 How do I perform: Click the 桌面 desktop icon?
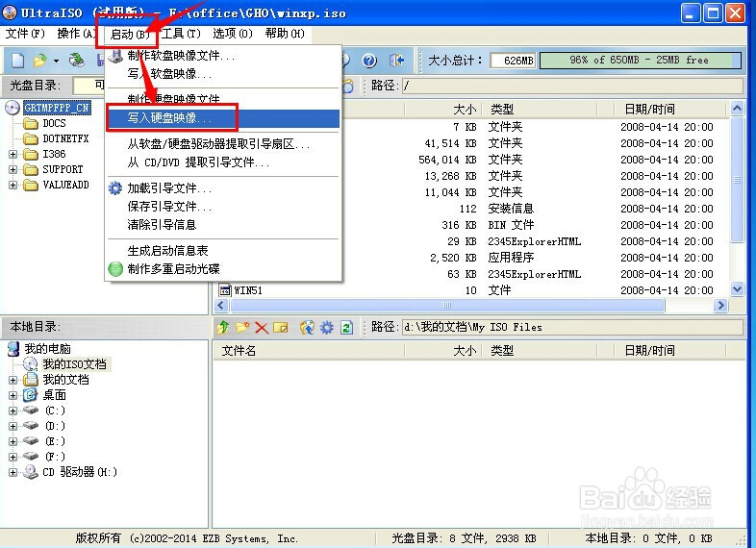click(x=30, y=395)
